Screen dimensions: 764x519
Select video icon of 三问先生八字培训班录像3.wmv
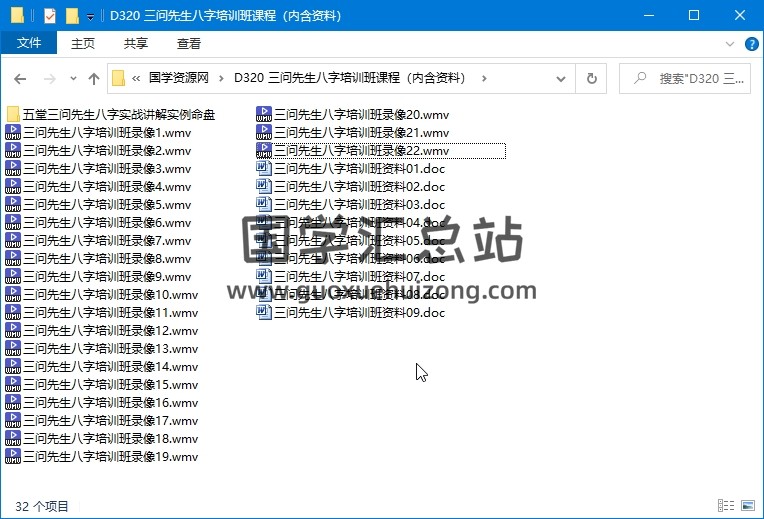click(13, 169)
